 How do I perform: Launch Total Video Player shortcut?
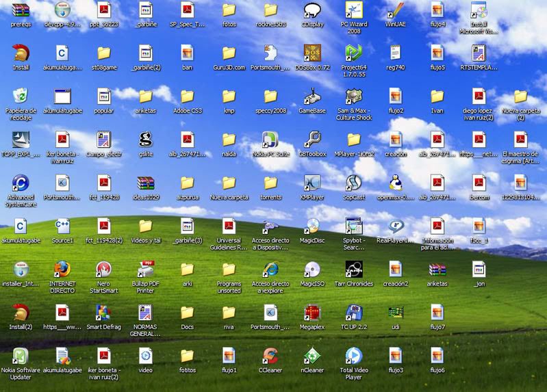[354, 356]
